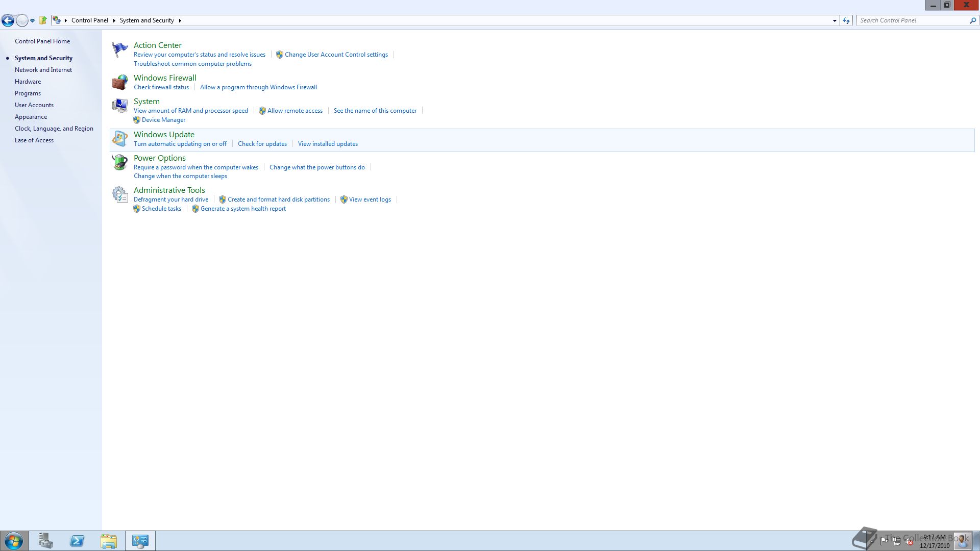Open User Accounts category
Viewport: 980px width, 551px height.
[34, 105]
